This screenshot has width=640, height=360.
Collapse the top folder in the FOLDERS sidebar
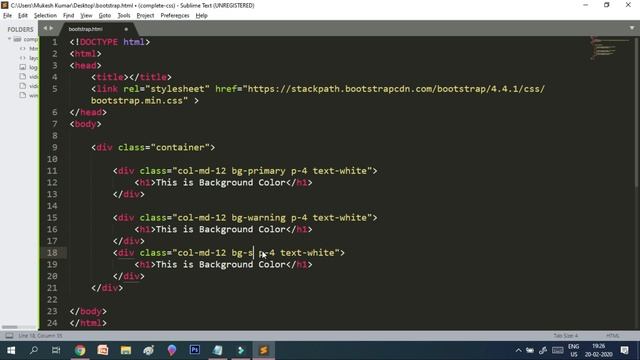tap(9, 39)
